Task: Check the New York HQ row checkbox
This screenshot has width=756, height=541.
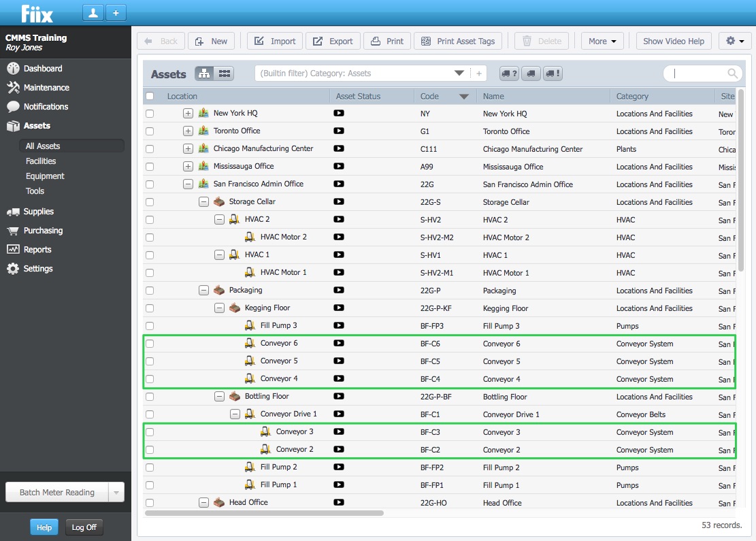Action: (x=150, y=114)
